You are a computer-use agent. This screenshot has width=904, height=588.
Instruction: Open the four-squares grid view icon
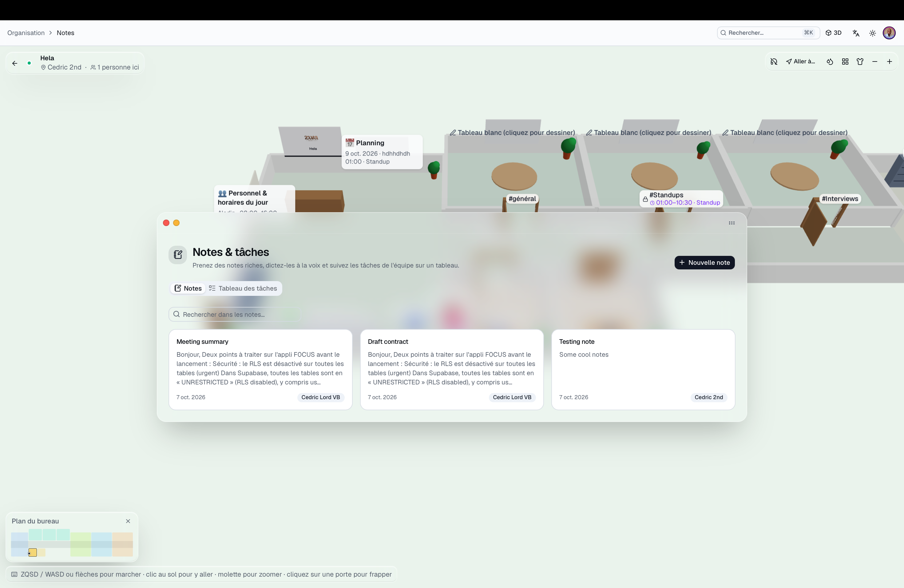coord(845,62)
